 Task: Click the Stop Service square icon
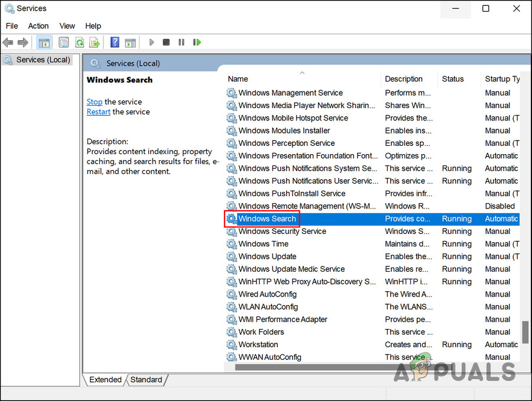coord(166,43)
